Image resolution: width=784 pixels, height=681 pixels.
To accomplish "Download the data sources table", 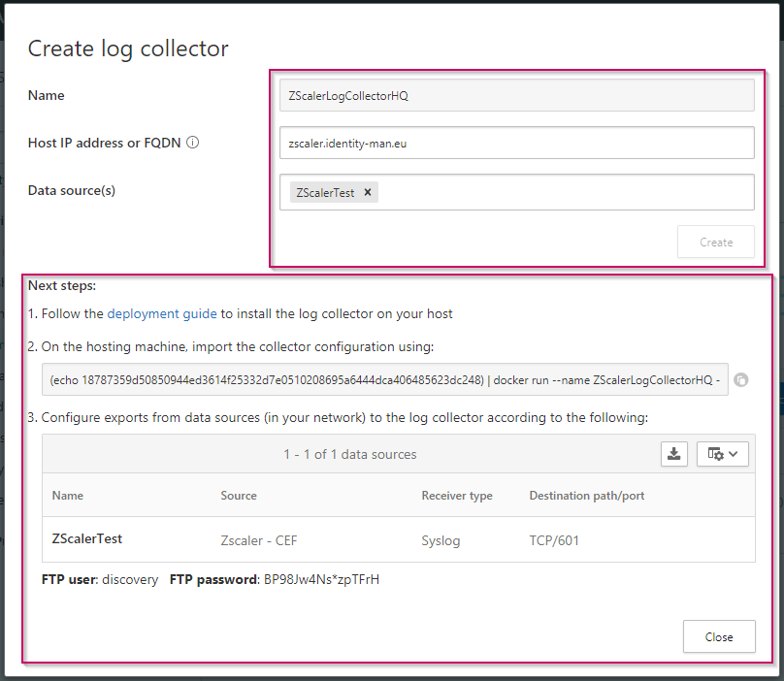I will [674, 454].
